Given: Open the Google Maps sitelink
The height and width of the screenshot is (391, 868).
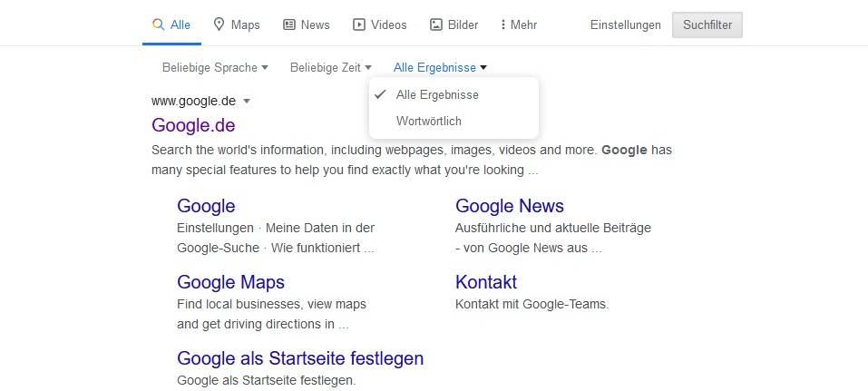Looking at the screenshot, I should coord(231,282).
